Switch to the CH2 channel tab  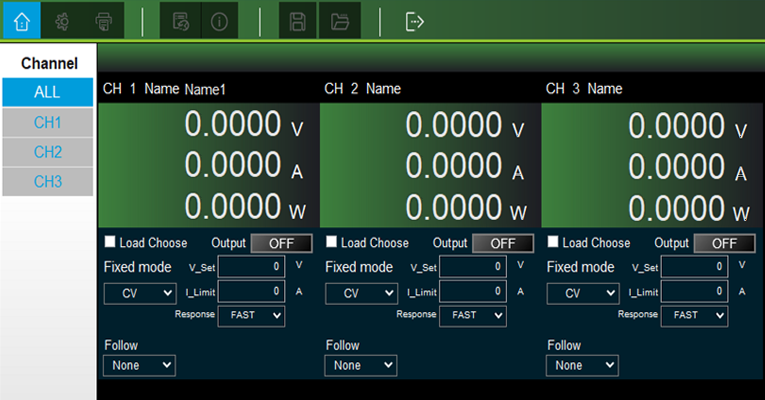[47, 152]
